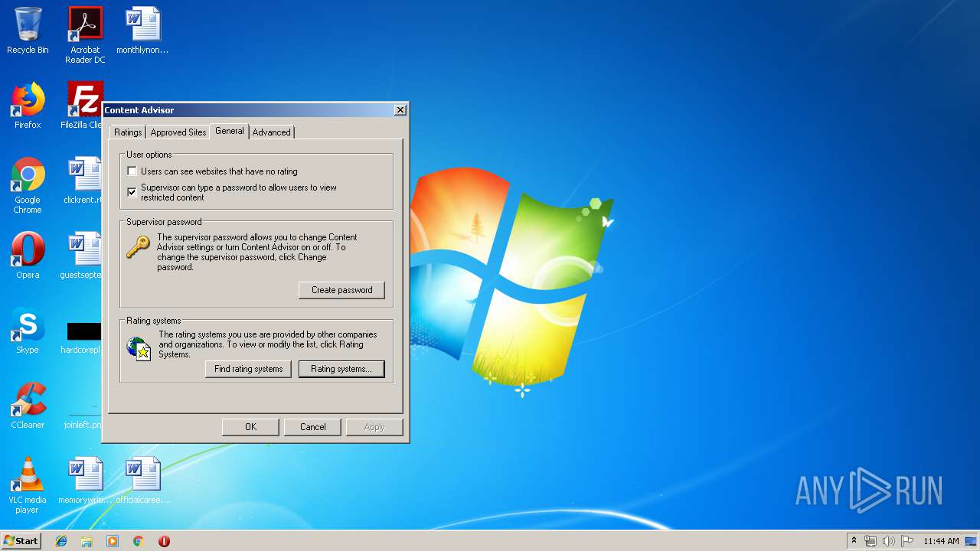Screen dimensions: 980x551
Task: Uncheck supervisor can type a password option
Action: pyautogui.click(x=132, y=192)
